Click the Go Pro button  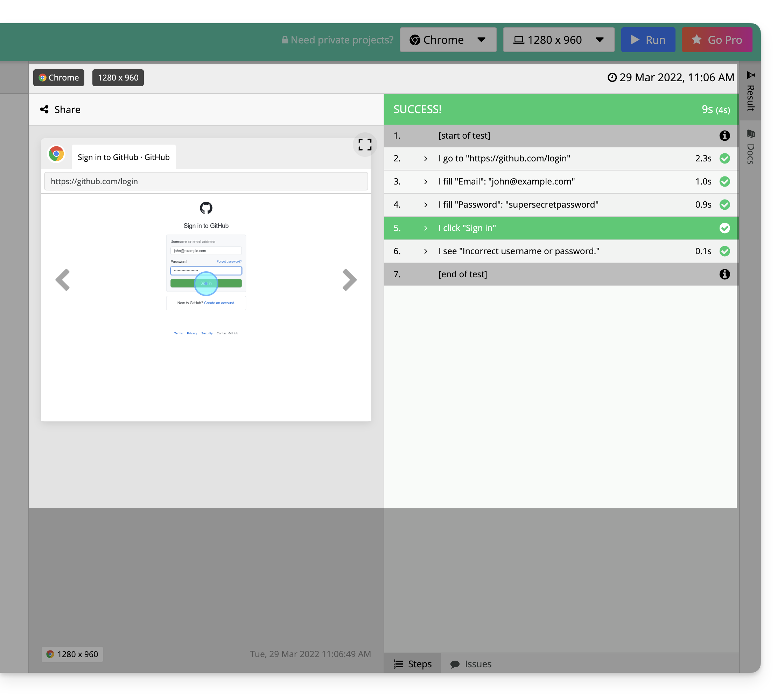click(716, 40)
